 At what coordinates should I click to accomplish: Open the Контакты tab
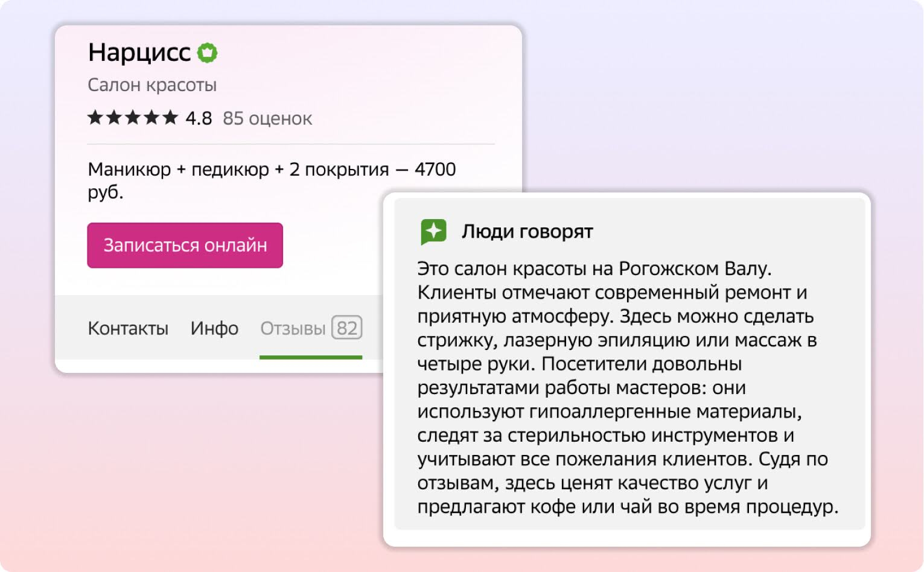tap(128, 328)
